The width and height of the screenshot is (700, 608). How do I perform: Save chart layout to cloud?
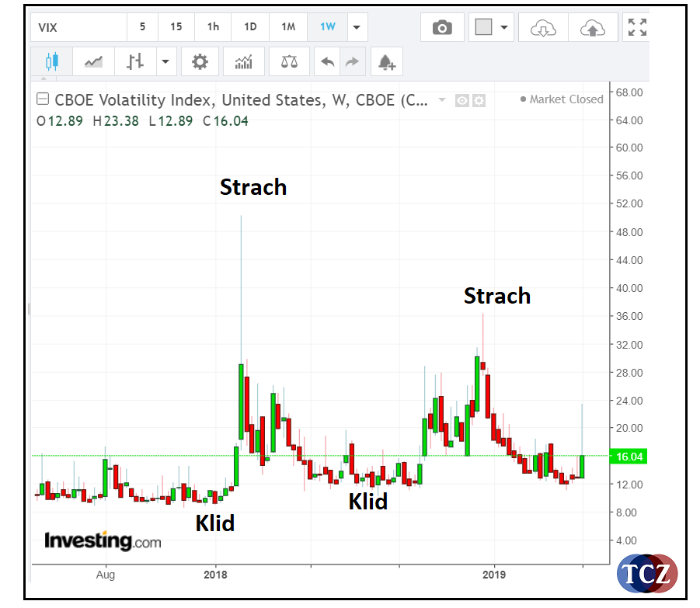[x=593, y=28]
